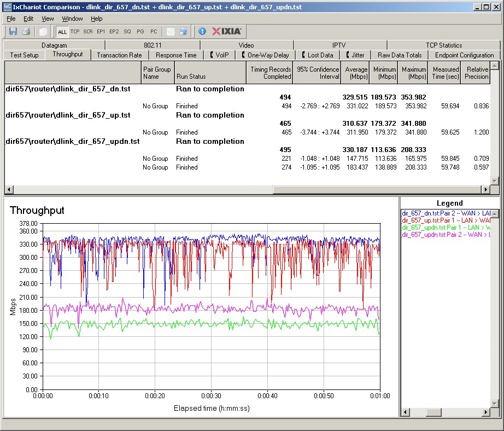This screenshot has height=431, width=504.
Task: Switch to the Video tab
Action: pyautogui.click(x=246, y=45)
